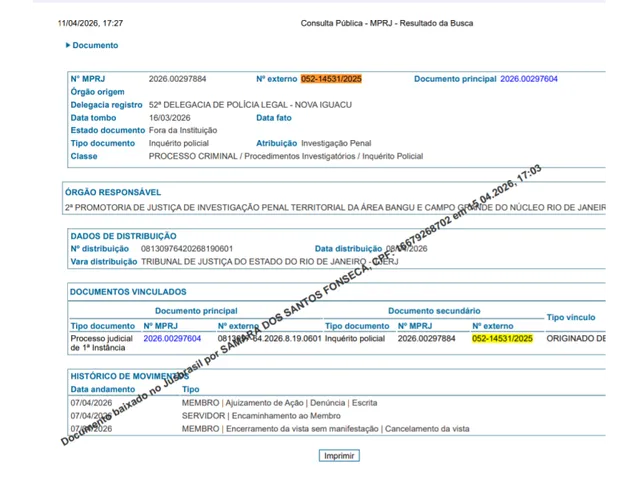Select secondary Nº MPRJ cell 2026.00297884
The height and width of the screenshot is (480, 640).
(427, 338)
